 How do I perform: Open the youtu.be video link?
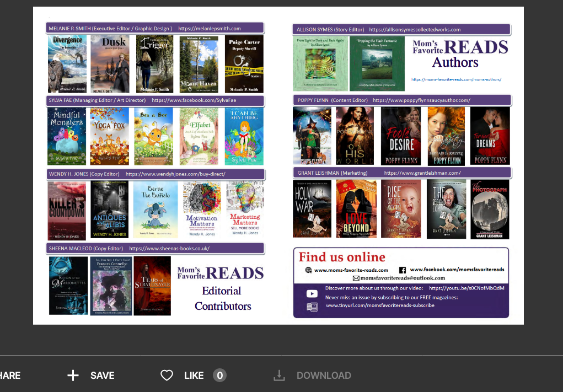(466, 288)
